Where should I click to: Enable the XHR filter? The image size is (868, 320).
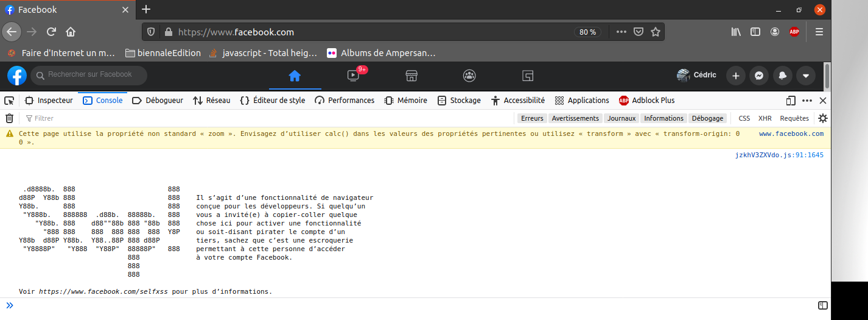765,118
